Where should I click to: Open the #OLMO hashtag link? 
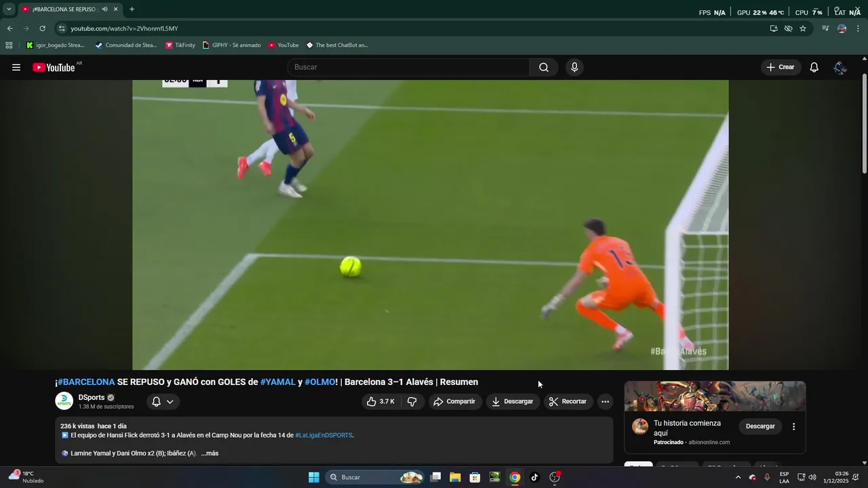[320, 382]
